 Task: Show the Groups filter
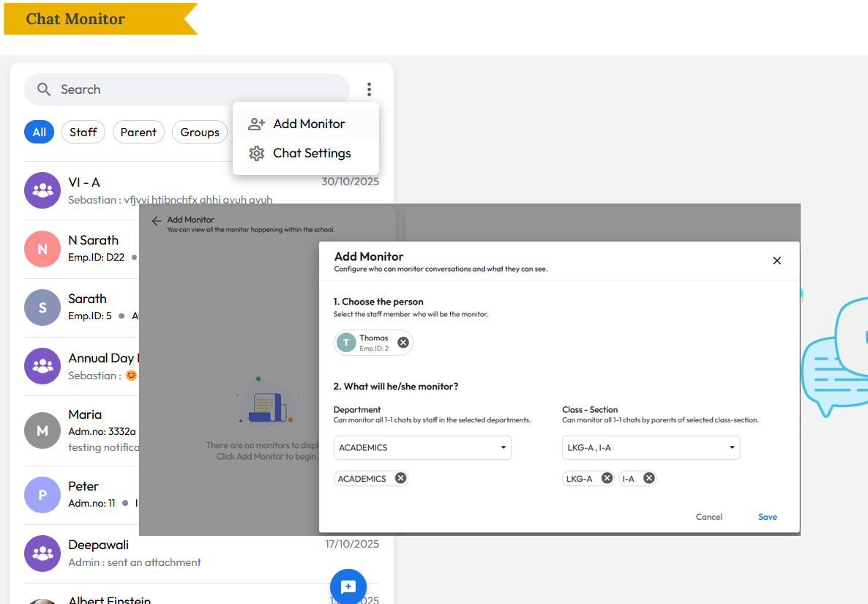click(x=200, y=132)
